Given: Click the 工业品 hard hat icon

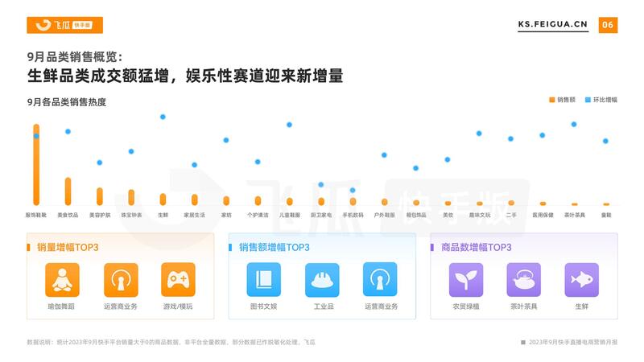Looking at the screenshot, I should [x=322, y=280].
